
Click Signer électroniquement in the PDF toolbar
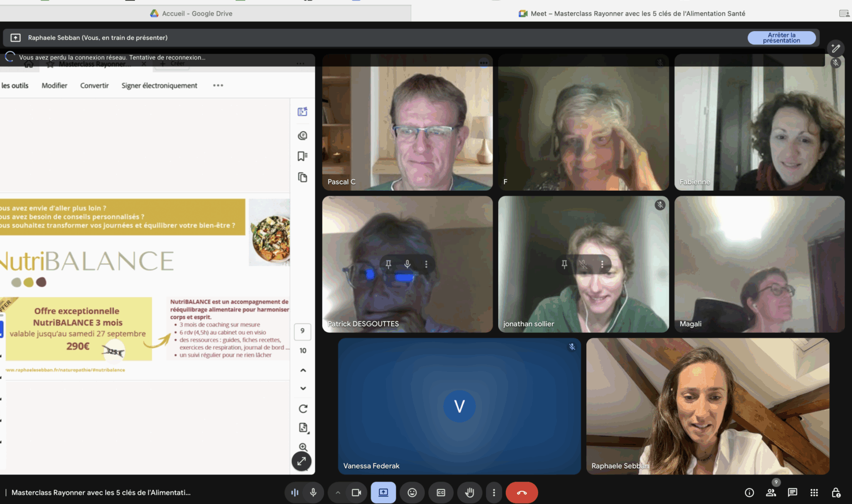(x=159, y=85)
